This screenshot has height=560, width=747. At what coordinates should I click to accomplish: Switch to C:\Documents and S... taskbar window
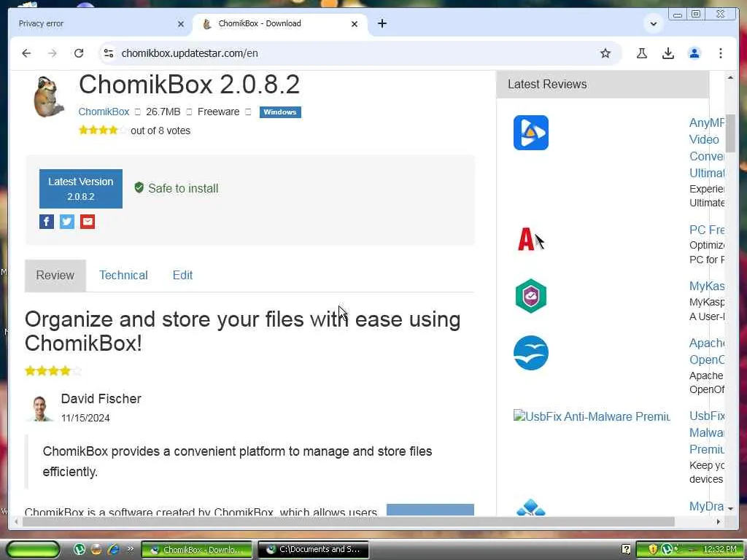click(313, 550)
